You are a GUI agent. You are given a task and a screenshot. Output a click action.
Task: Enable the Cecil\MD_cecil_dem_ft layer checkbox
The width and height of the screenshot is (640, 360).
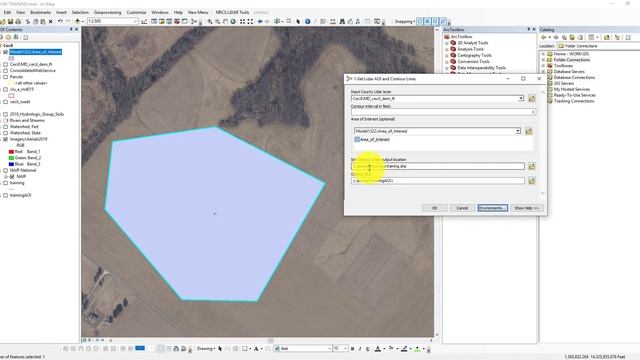5,64
